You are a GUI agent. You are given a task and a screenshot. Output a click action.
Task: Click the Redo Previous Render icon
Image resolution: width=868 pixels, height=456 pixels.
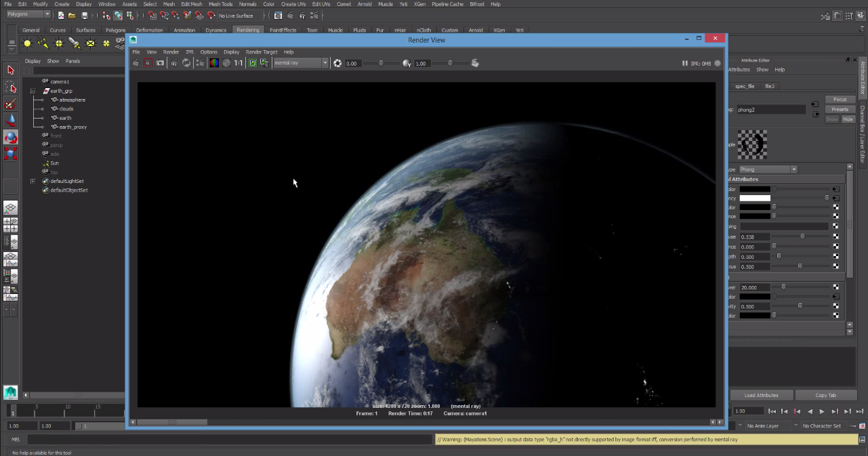[136, 63]
